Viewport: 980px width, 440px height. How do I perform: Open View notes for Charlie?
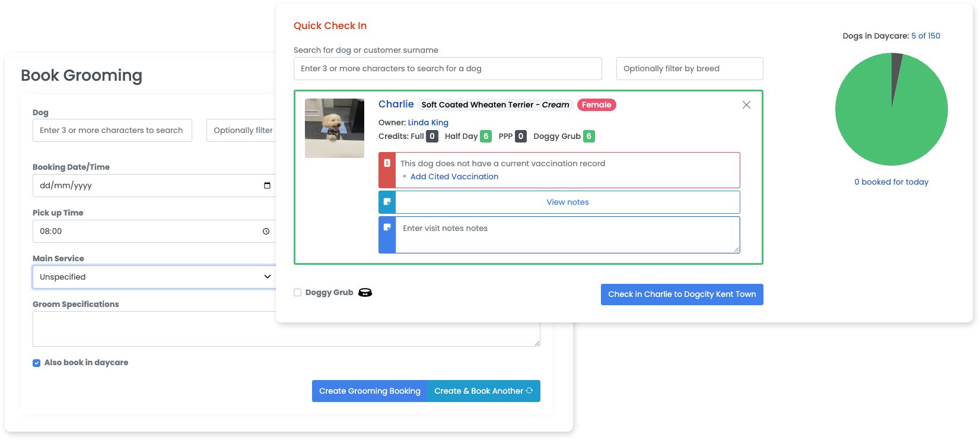pos(568,202)
